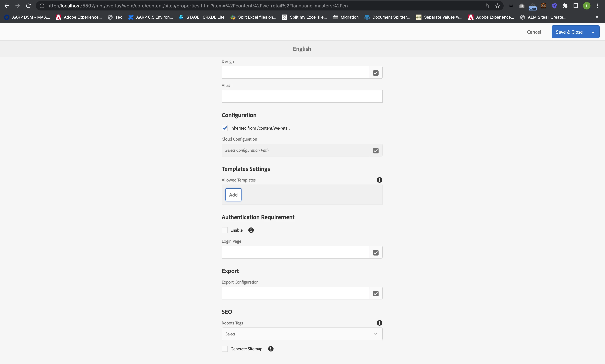Viewport: 605px width, 364px height.
Task: Click the browser reload page icon
Action: point(28,6)
